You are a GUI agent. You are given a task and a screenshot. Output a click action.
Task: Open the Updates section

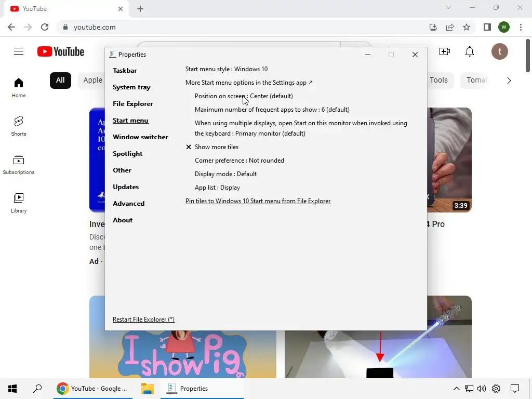click(126, 187)
